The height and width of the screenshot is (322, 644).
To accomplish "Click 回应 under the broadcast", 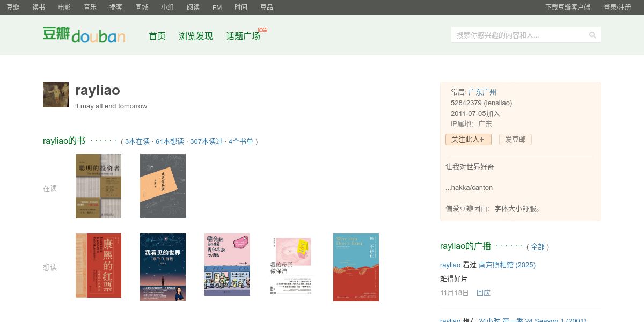I will 484,293.
